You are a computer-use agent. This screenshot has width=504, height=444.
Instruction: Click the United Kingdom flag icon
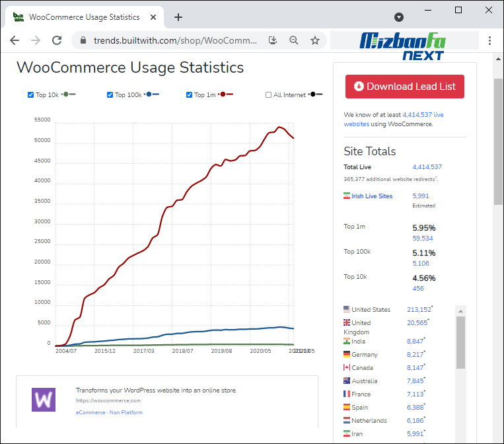click(x=347, y=322)
